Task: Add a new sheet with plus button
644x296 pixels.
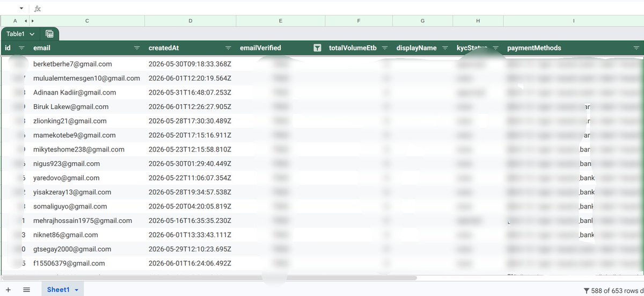Action: (x=8, y=290)
